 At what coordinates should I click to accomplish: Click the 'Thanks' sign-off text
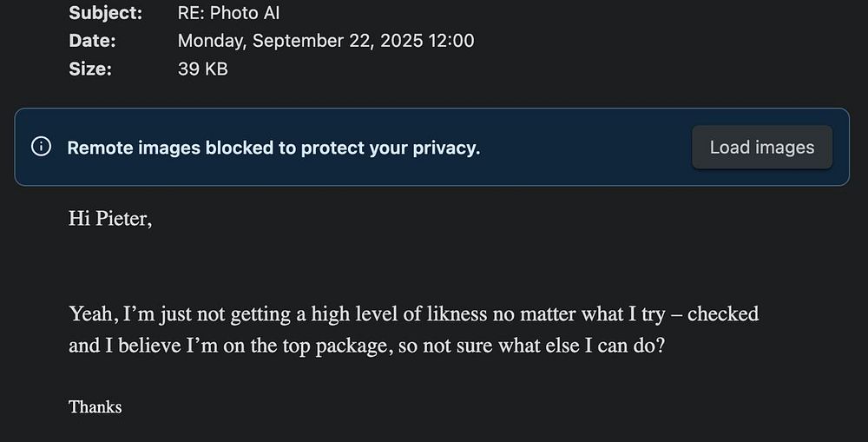(x=95, y=406)
